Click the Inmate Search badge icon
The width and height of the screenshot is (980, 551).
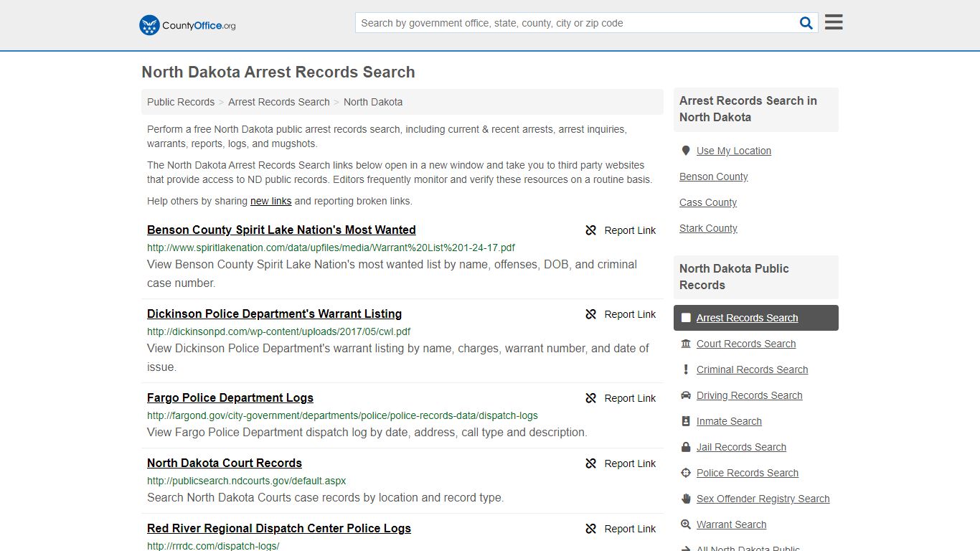[x=686, y=421]
